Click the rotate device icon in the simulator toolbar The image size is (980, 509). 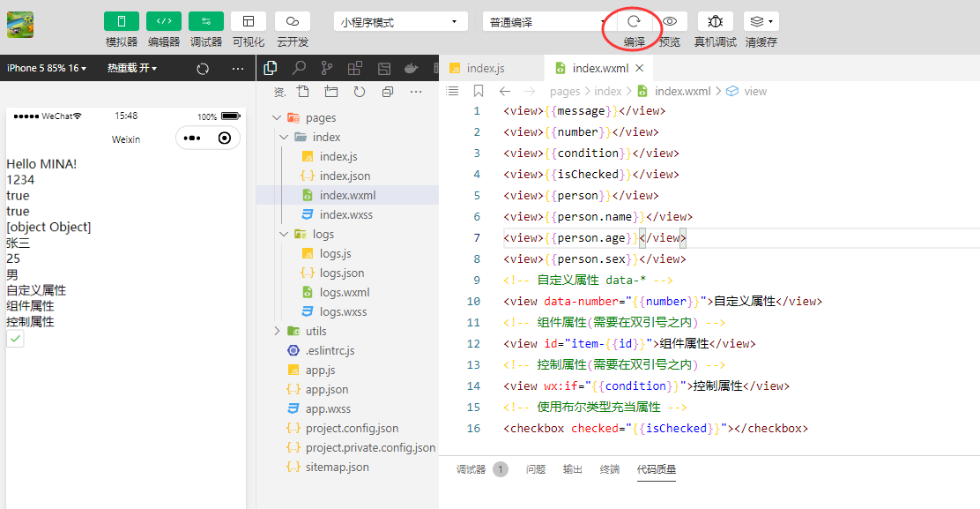pyautogui.click(x=203, y=68)
